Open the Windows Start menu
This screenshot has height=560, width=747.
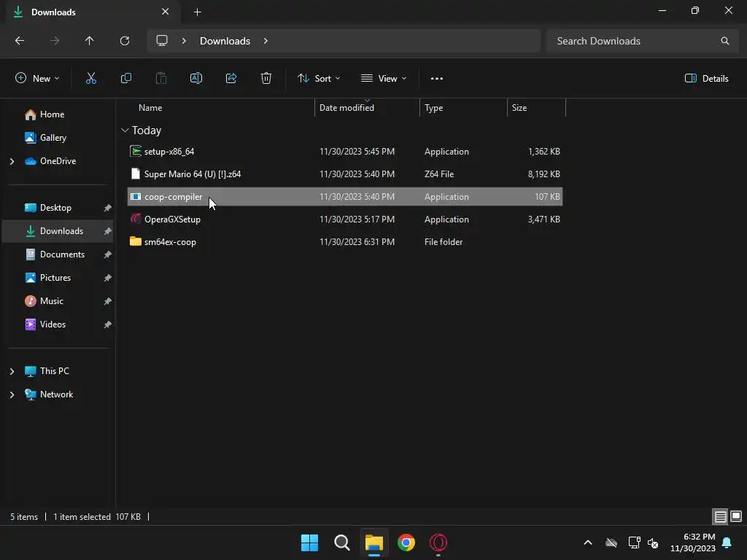click(x=309, y=542)
